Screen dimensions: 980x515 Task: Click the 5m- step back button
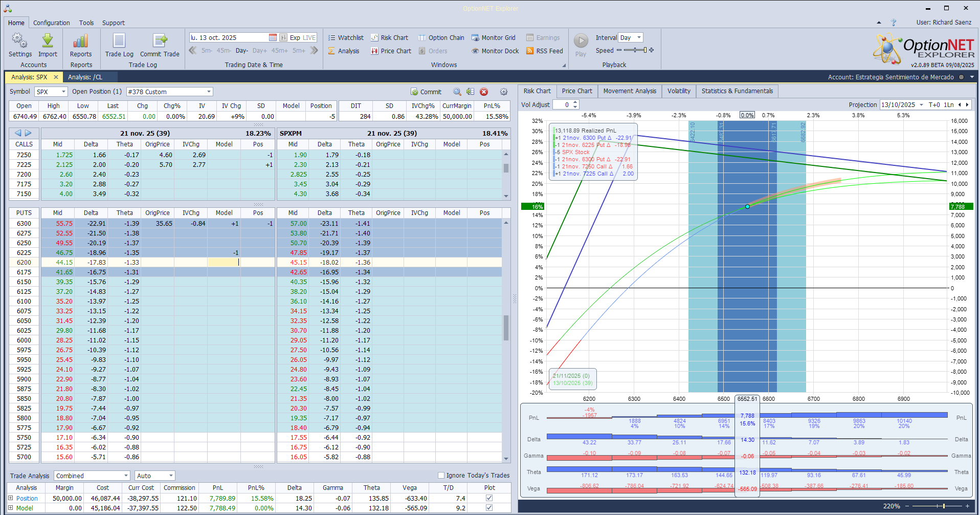click(207, 51)
